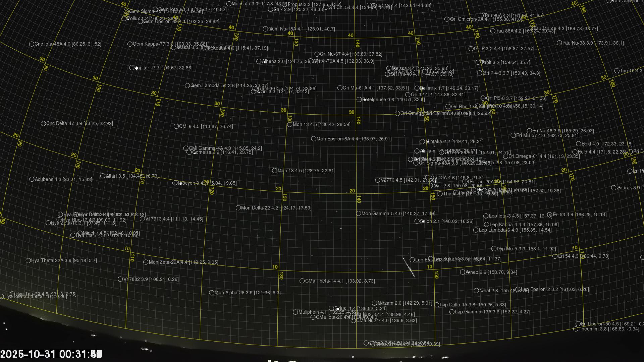Click the CMa Theta-14 star label
This screenshot has width=644, height=362.
(x=340, y=281)
